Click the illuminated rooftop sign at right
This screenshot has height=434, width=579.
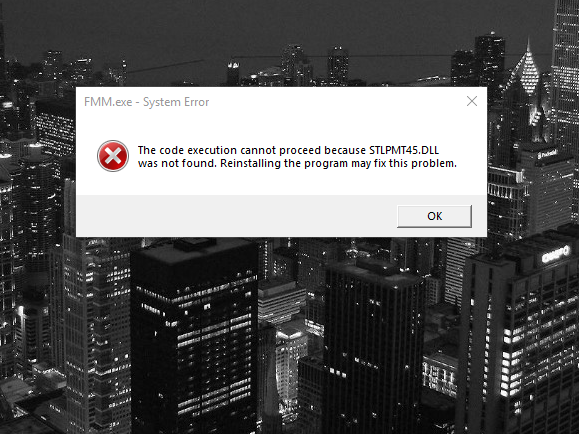pos(555,254)
